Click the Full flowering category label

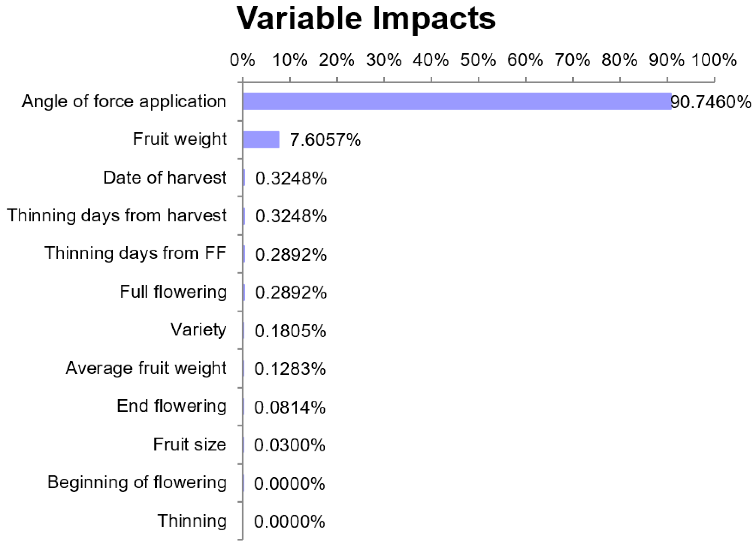[173, 292]
